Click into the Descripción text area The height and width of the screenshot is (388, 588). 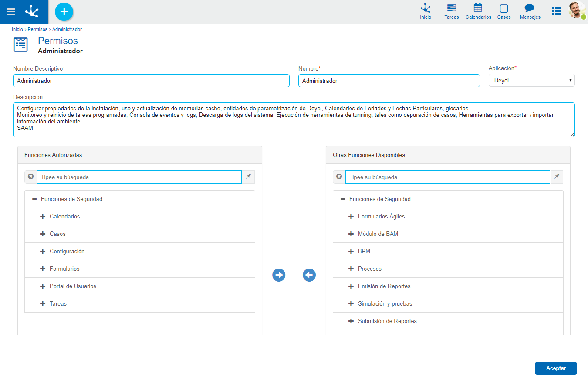pyautogui.click(x=294, y=120)
